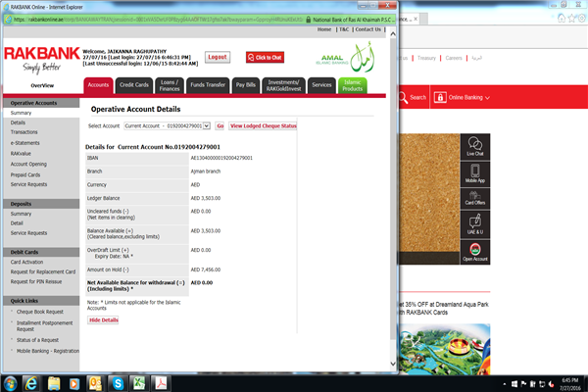Viewport: 588px width, 392px height.
Task: Open Status of a Request quick link
Action: pyautogui.click(x=37, y=340)
